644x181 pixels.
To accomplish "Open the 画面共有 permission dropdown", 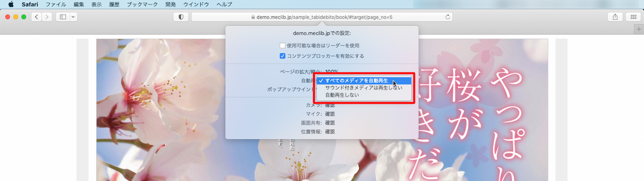I will point(330,123).
